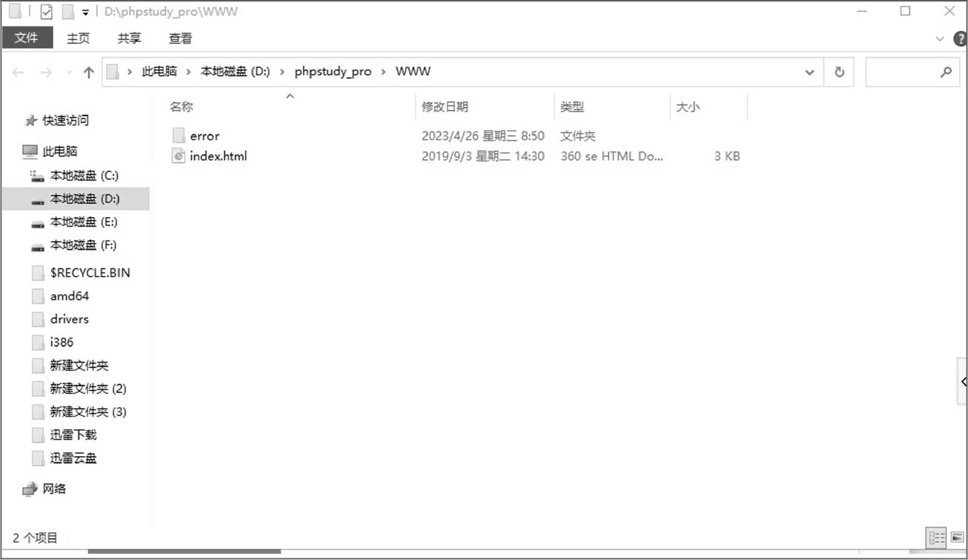This screenshot has height=560, width=968.
Task: Open recent locations dropdown arrow
Action: (x=68, y=73)
